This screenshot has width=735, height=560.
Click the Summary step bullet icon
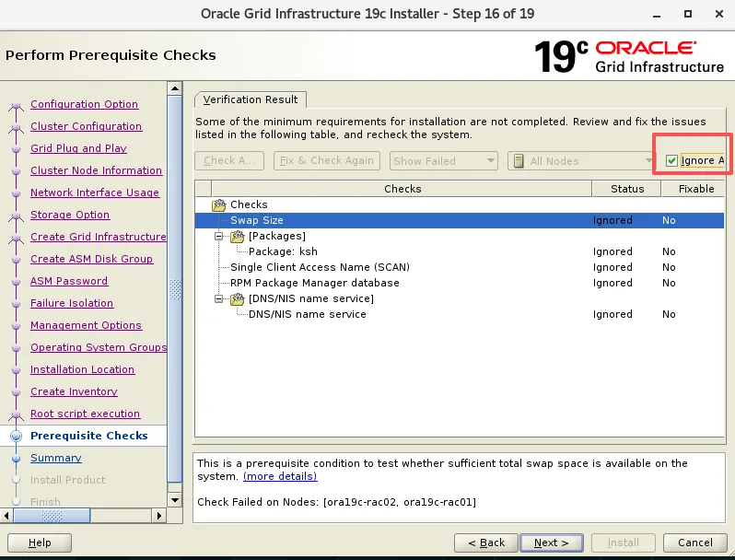(16, 458)
